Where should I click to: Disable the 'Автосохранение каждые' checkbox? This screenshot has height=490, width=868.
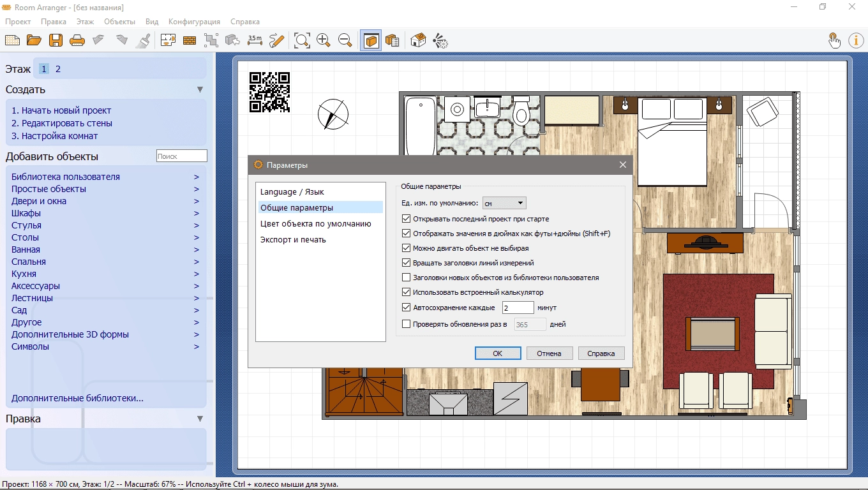click(x=407, y=308)
